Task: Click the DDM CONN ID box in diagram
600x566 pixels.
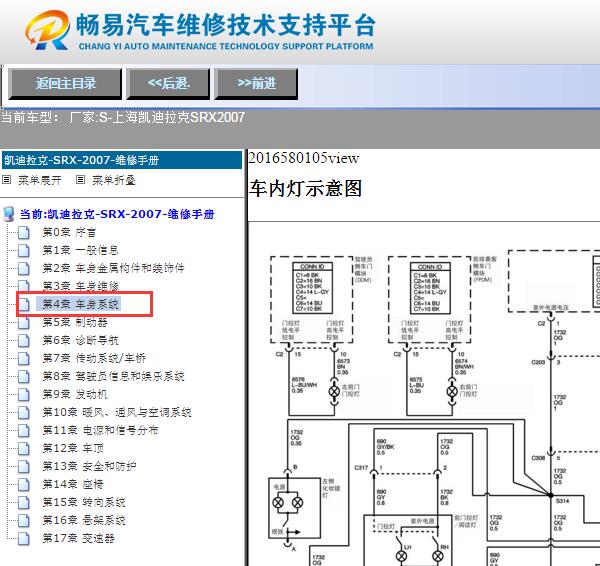Action: click(x=313, y=288)
